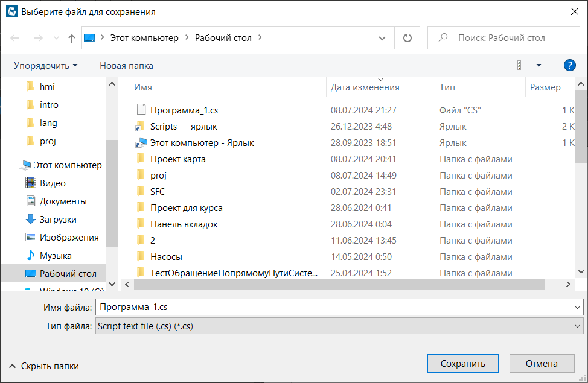Image resolution: width=588 pixels, height=383 pixels.
Task: Click the Up one level arrow icon
Action: coord(72,38)
